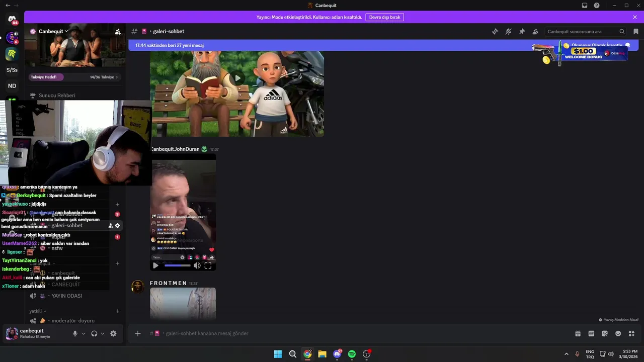Open headphone options arrow in user panel
This screenshot has height=362, width=644.
103,333
